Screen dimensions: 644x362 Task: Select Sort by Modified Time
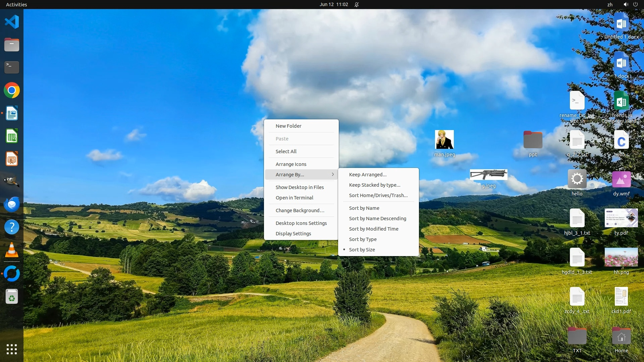[x=373, y=229]
